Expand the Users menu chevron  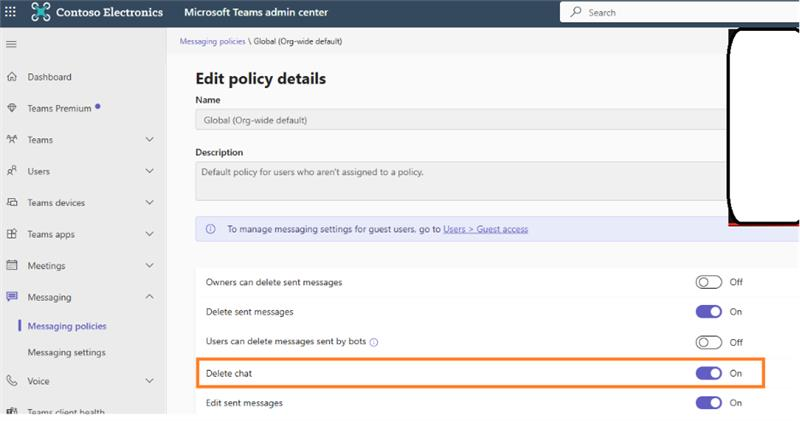point(149,171)
